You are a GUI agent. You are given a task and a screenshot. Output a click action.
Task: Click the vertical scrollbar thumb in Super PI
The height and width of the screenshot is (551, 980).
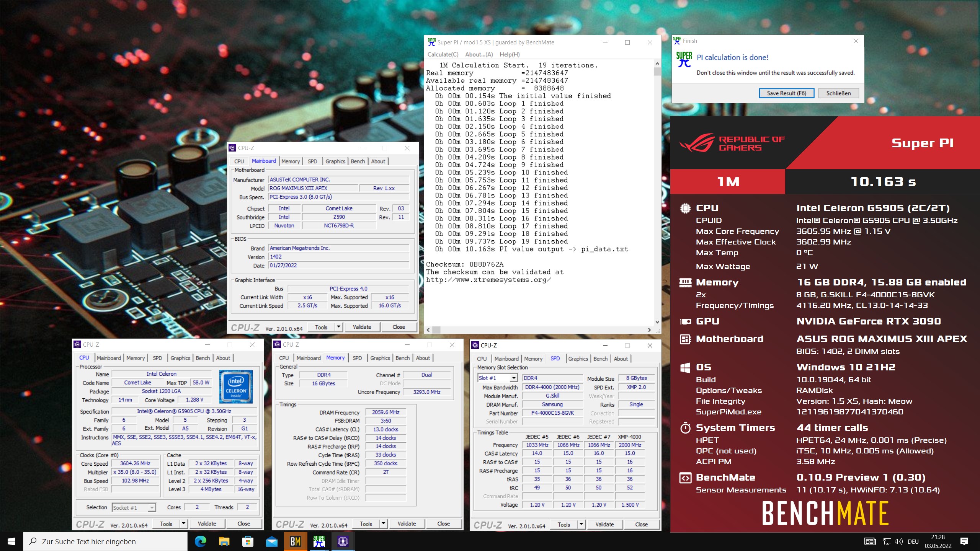[x=657, y=72]
